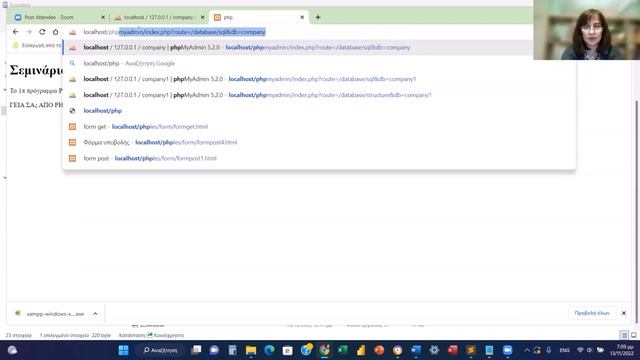This screenshot has width=640, height=360.
Task: Click the orange page icon next to form get
Action: coord(72,127)
